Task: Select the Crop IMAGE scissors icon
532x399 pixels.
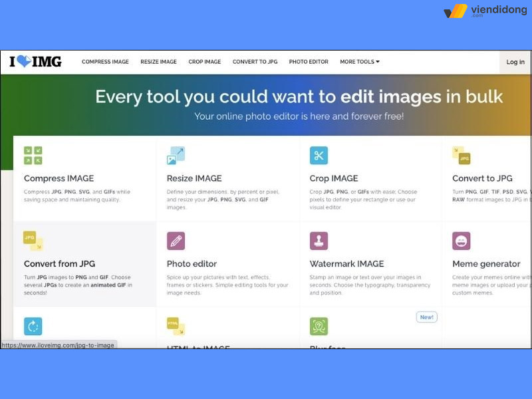Action: point(319,156)
